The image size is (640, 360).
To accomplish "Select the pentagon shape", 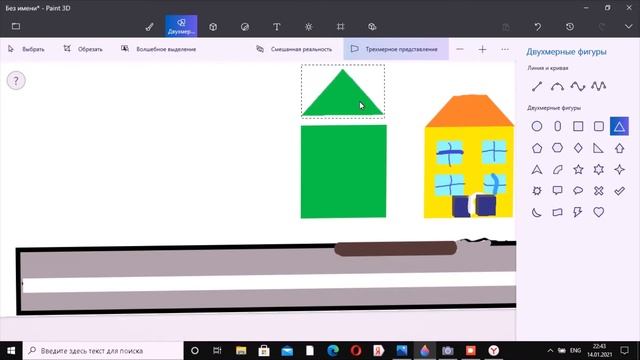I will tap(537, 148).
